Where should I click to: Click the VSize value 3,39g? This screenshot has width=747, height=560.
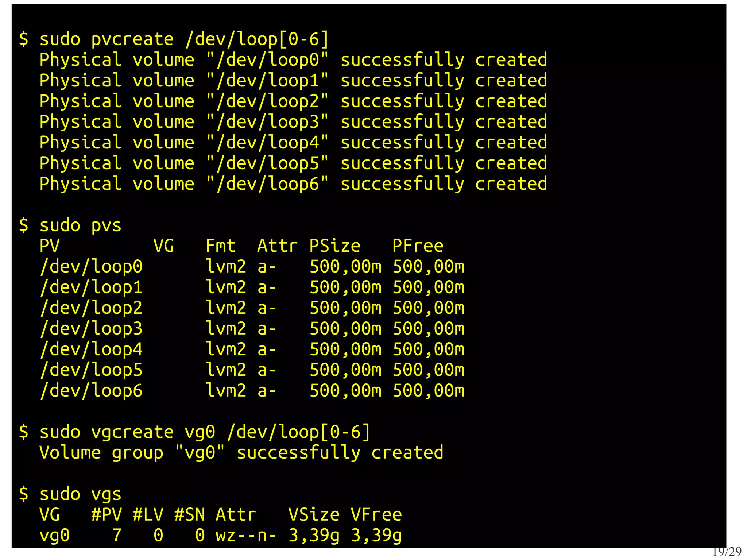click(314, 536)
